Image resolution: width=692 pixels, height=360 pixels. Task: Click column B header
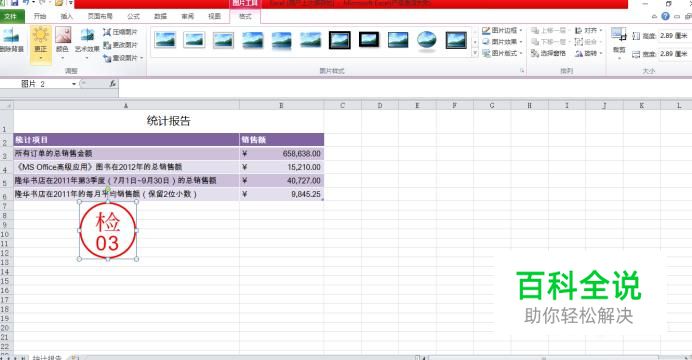click(x=281, y=105)
